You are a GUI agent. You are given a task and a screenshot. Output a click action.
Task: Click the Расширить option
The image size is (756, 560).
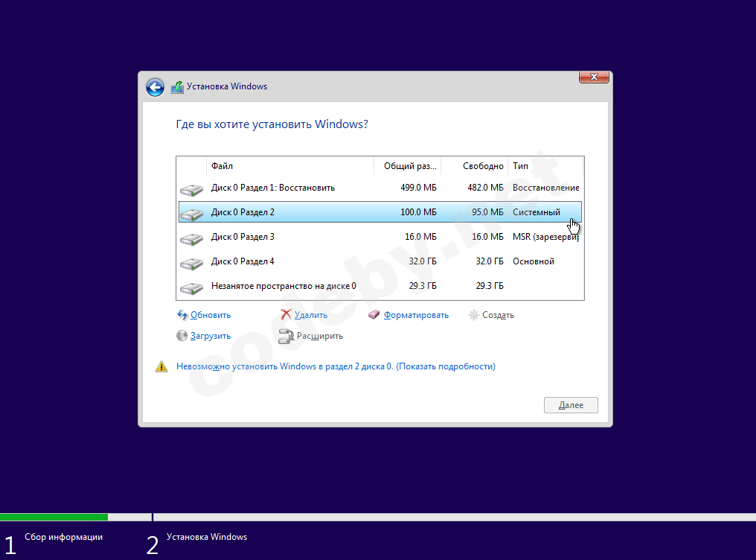tap(320, 336)
